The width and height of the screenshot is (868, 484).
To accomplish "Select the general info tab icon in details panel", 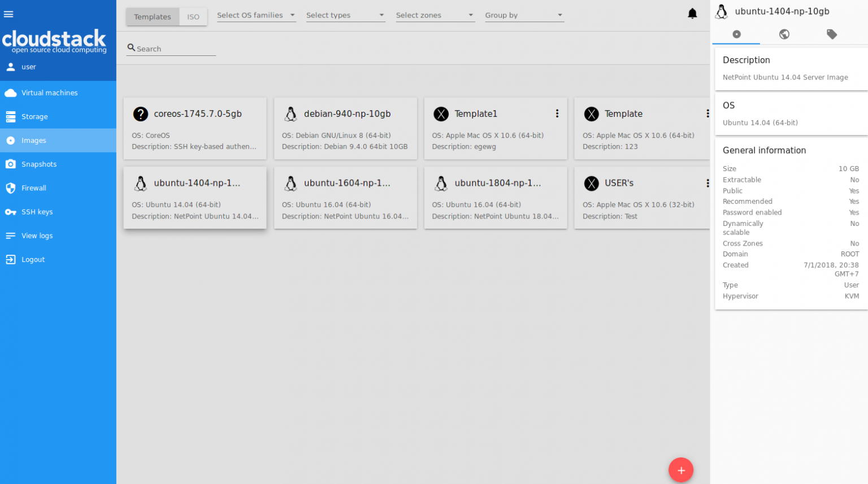I will click(736, 34).
